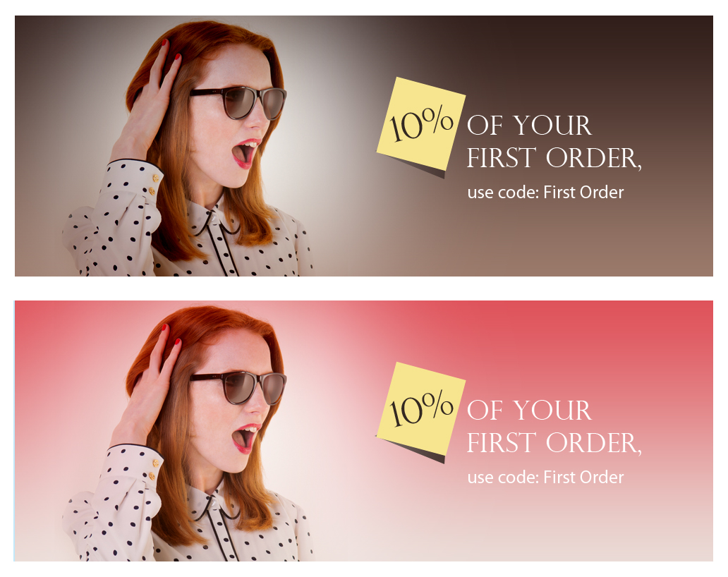Click the woman's open mouth in bottom banner
728x577 pixels.
point(245,437)
